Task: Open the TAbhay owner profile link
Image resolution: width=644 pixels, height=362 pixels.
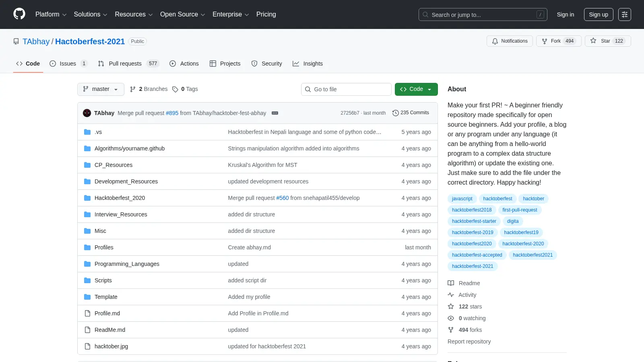Action: tap(36, 41)
